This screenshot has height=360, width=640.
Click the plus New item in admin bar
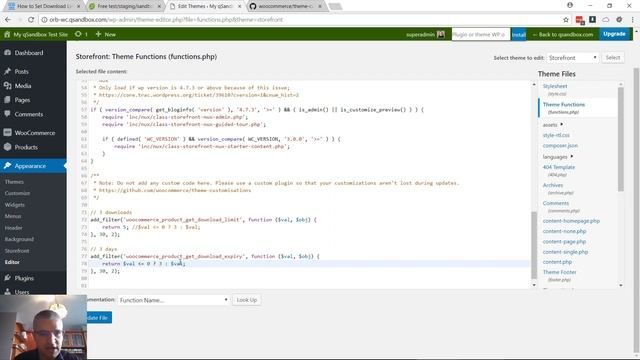[105, 34]
